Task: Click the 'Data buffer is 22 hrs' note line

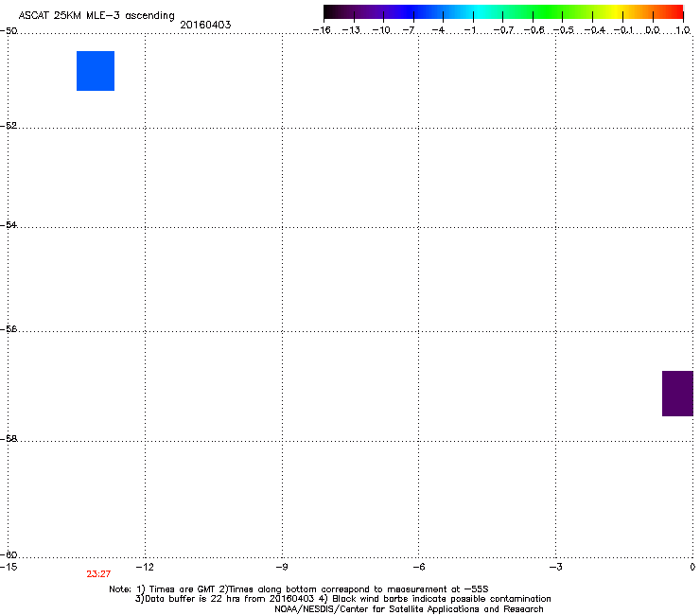Action: pyautogui.click(x=343, y=599)
